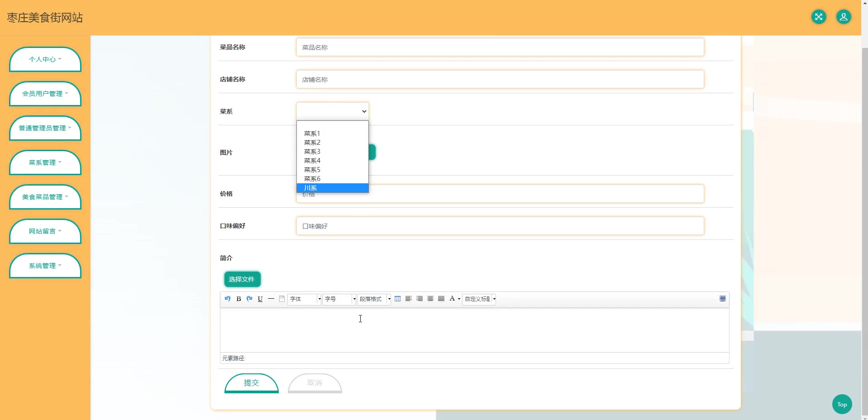Screen dimensions: 868x420
Task: Open the user profile icon in header
Action: click(x=843, y=17)
